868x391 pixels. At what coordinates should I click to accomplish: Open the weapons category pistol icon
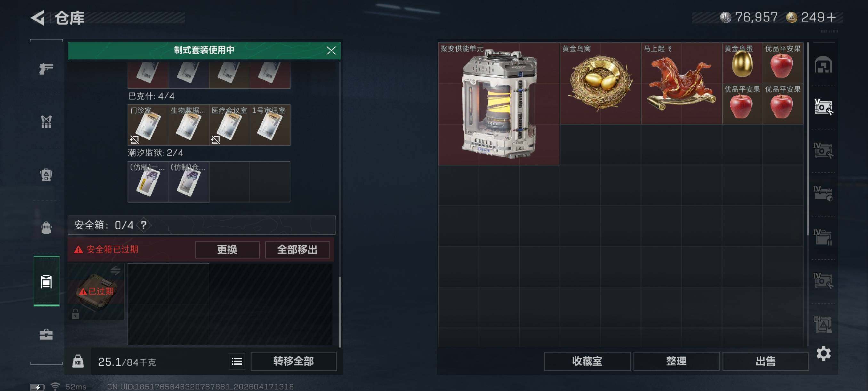click(46, 69)
